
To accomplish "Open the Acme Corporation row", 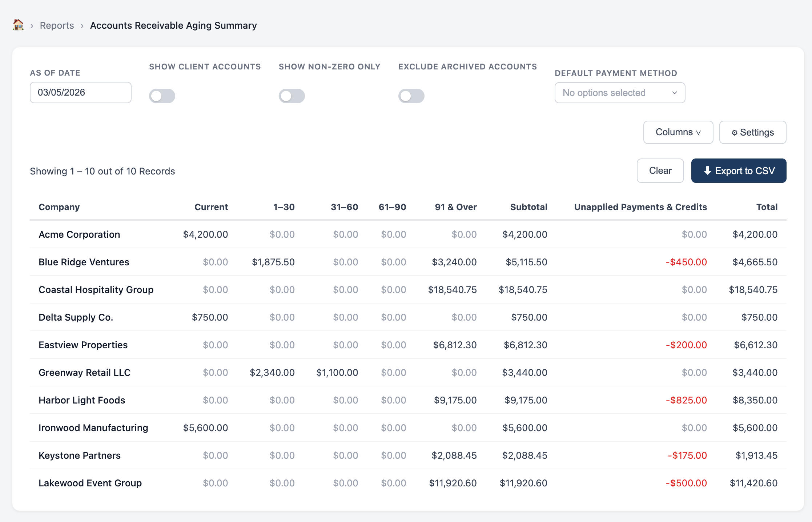I will click(x=79, y=234).
